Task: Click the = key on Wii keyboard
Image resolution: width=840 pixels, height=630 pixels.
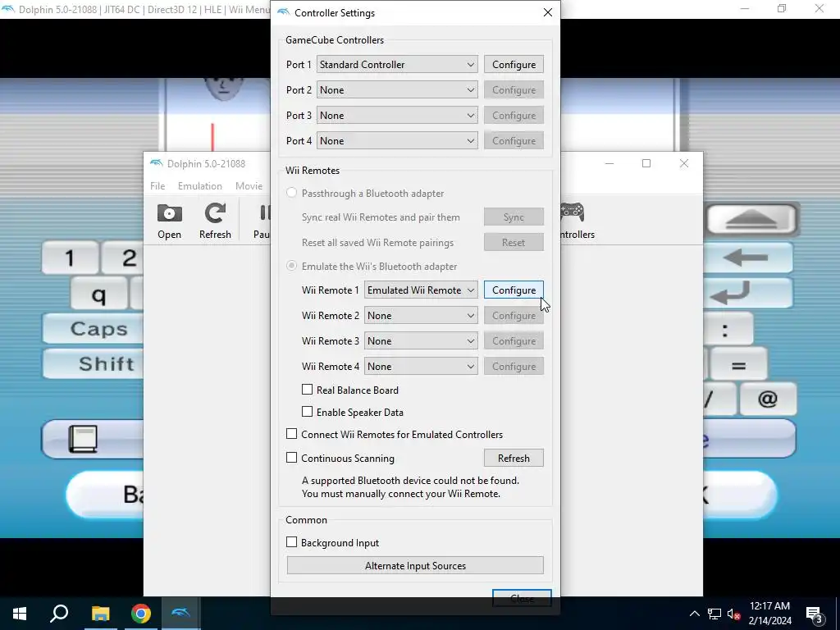Action: [x=739, y=365]
